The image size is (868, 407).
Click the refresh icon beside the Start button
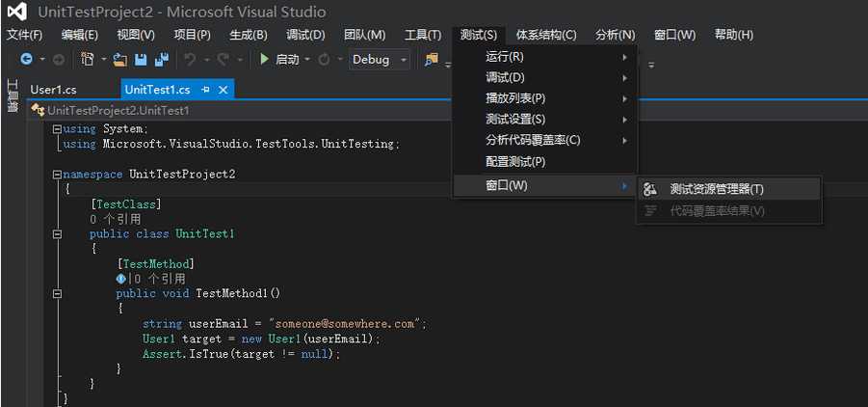tap(325, 60)
